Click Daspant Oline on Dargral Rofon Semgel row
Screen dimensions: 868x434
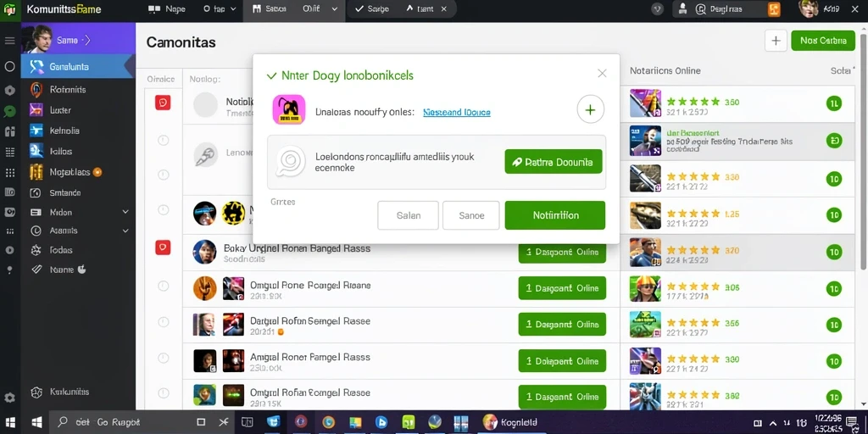pos(562,324)
